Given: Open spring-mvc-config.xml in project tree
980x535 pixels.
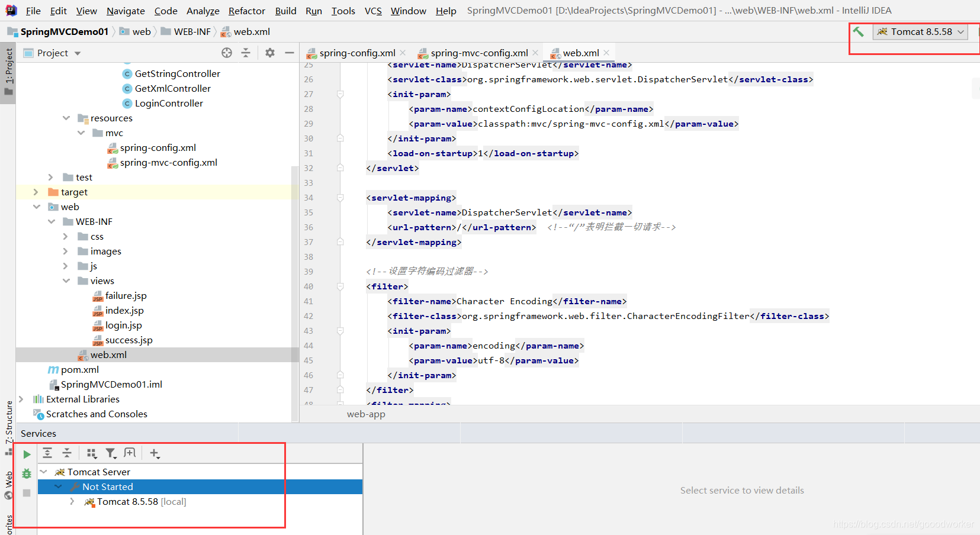Looking at the screenshot, I should point(168,162).
